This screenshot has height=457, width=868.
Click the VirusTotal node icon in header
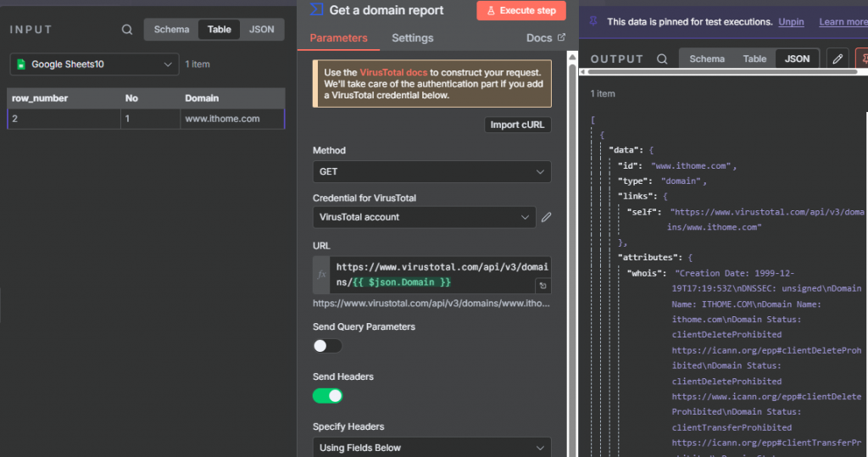pyautogui.click(x=317, y=9)
